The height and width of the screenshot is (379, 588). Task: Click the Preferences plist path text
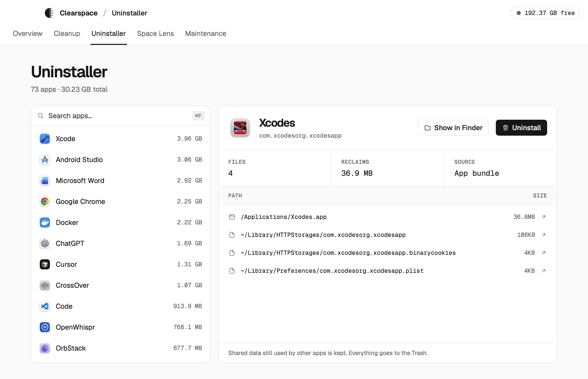[x=332, y=271]
